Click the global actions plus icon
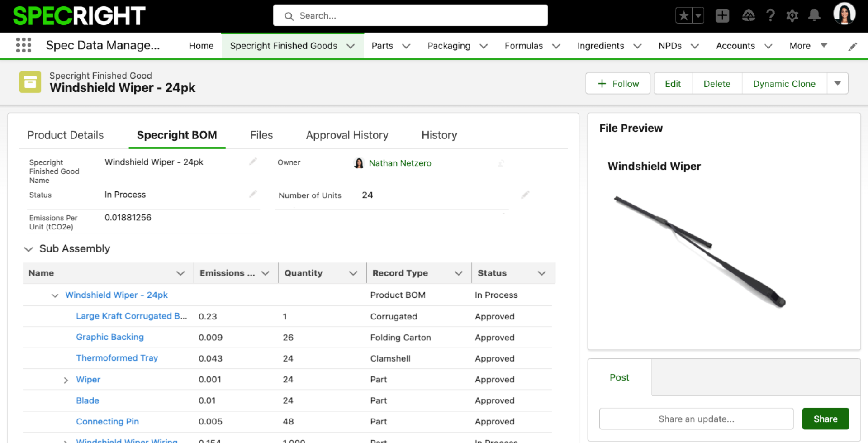868x443 pixels. (722, 16)
